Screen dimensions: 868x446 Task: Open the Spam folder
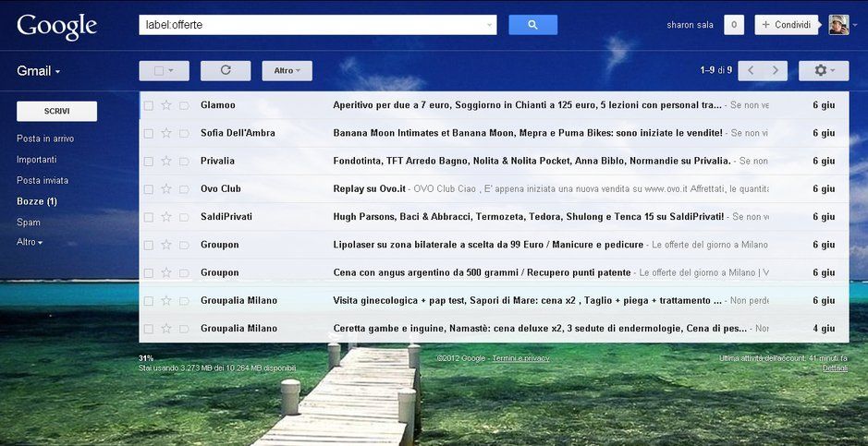click(29, 223)
